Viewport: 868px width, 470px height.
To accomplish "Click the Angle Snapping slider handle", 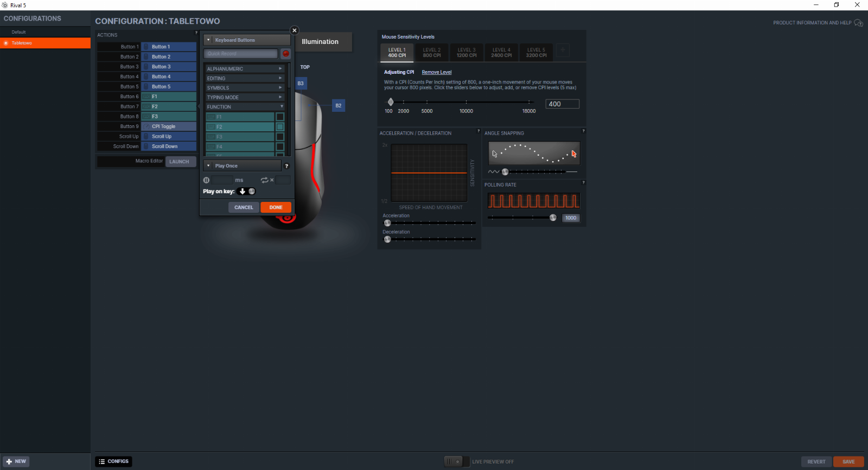I will pos(505,172).
